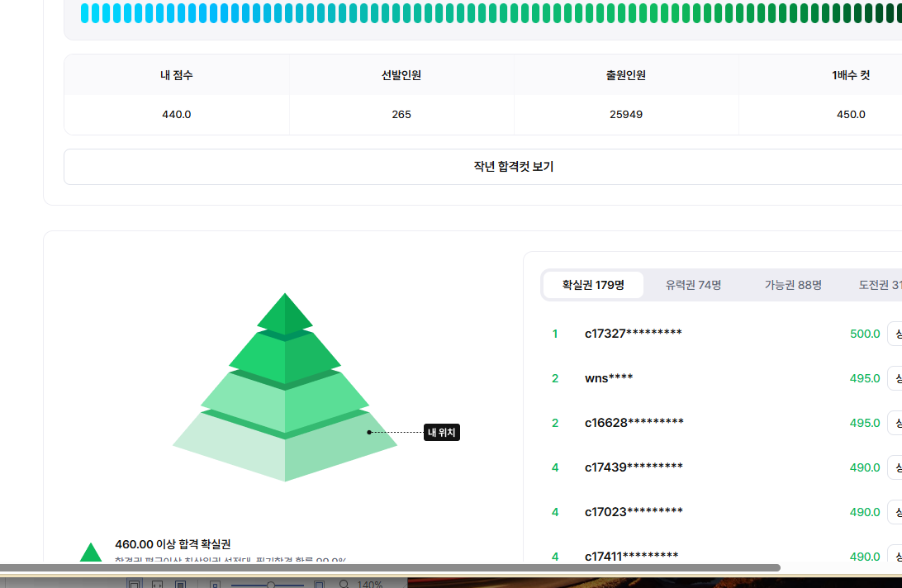Click rank number 1 beside c17327
The width and height of the screenshot is (902, 588).
pos(554,334)
